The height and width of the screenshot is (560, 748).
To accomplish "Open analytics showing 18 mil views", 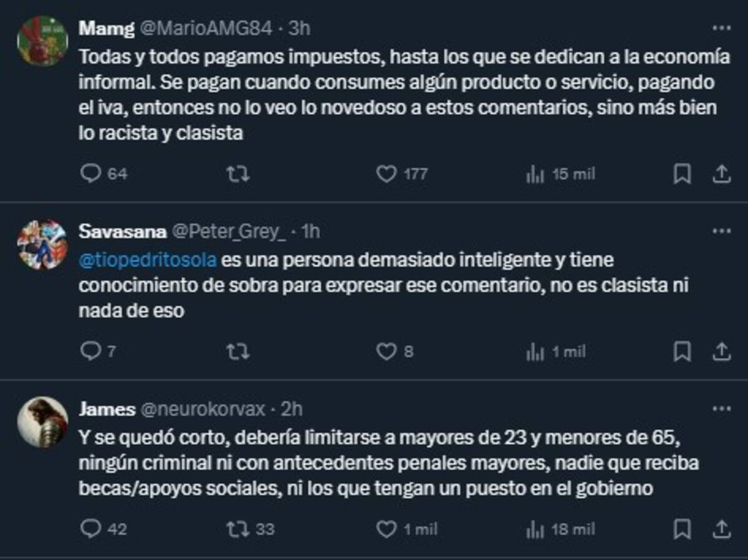I will (535, 528).
